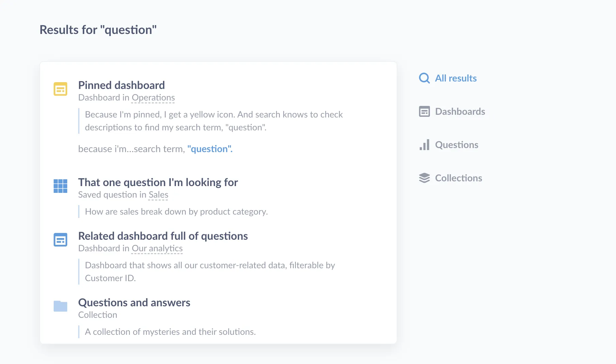Click the stacked layers icon beside Collections
Viewport: 616px width, 364px height.
click(424, 178)
